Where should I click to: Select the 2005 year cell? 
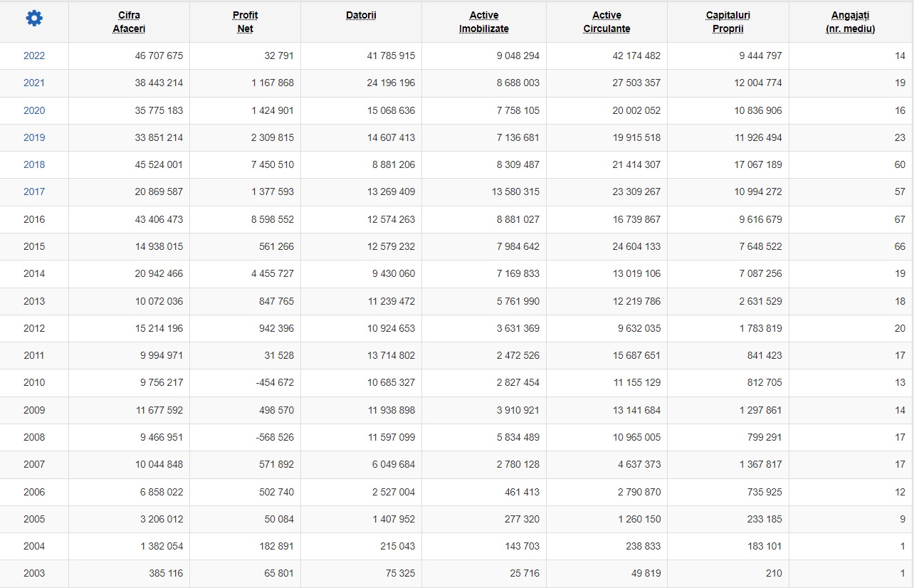[34, 519]
